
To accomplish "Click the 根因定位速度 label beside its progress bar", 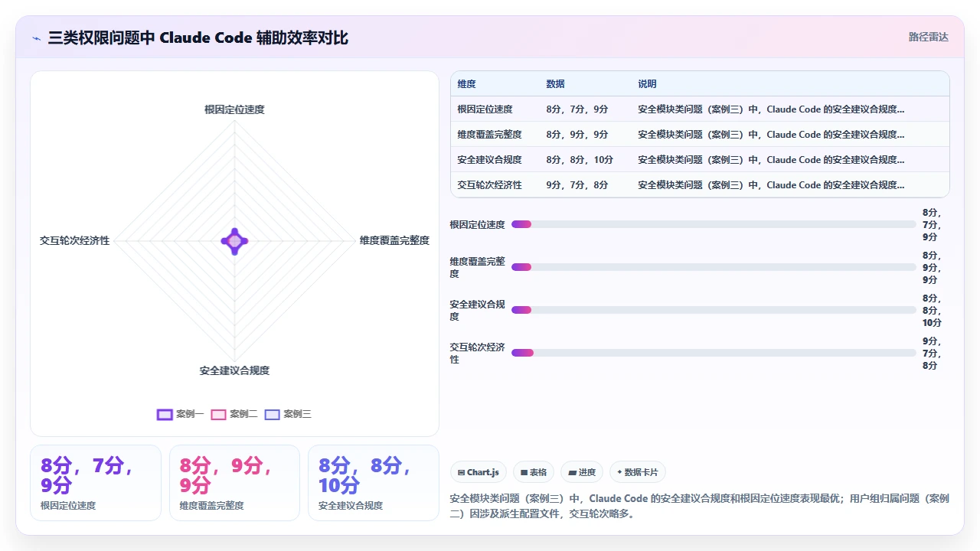I will pos(478,224).
